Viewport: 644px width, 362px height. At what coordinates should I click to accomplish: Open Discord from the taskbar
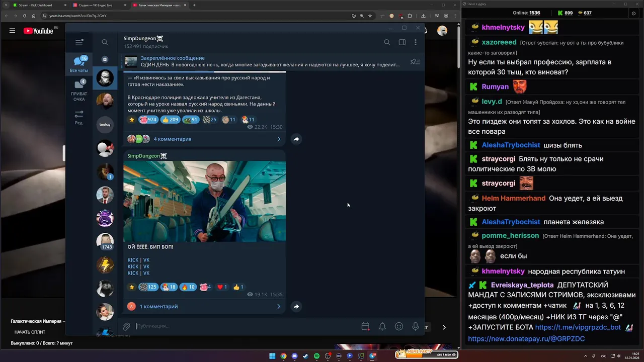click(x=294, y=356)
